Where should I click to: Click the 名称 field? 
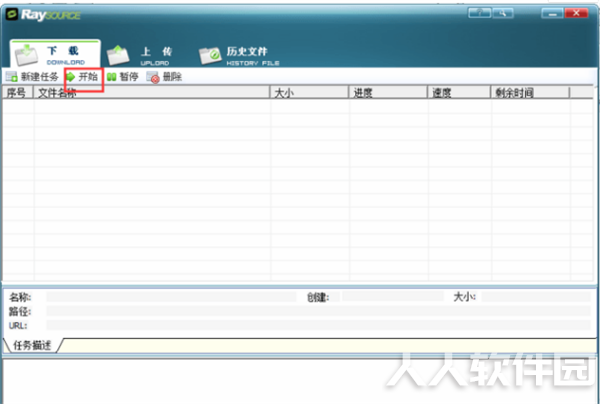coord(171,297)
